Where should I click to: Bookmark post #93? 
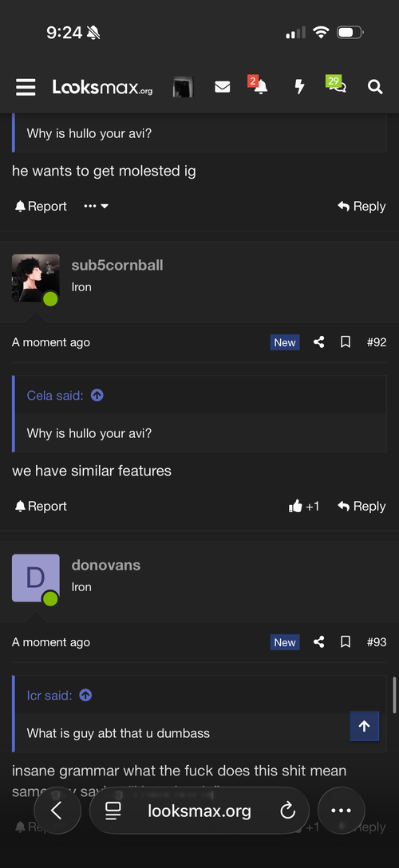point(346,642)
